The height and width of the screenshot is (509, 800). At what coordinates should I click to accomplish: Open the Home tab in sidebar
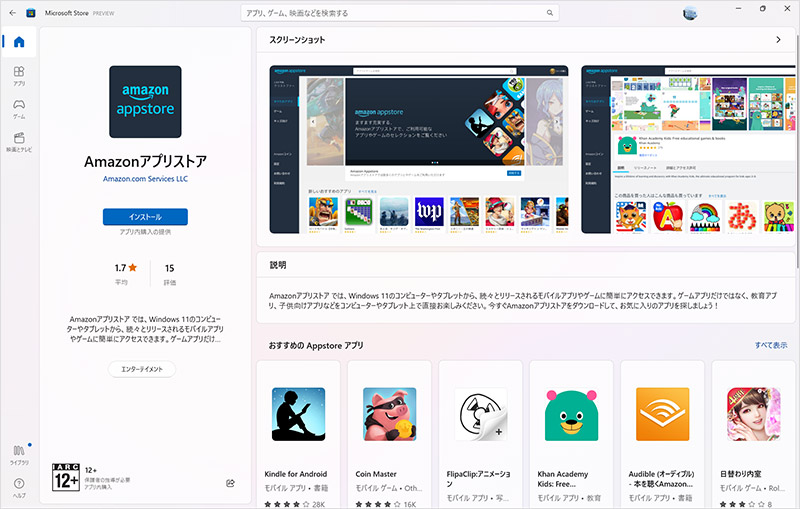[x=19, y=42]
